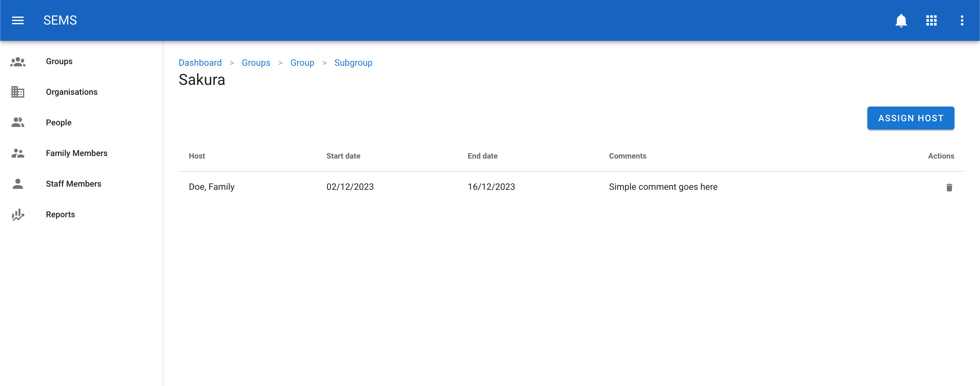Open the Organisations menu item
The height and width of the screenshot is (386, 980).
point(71,92)
